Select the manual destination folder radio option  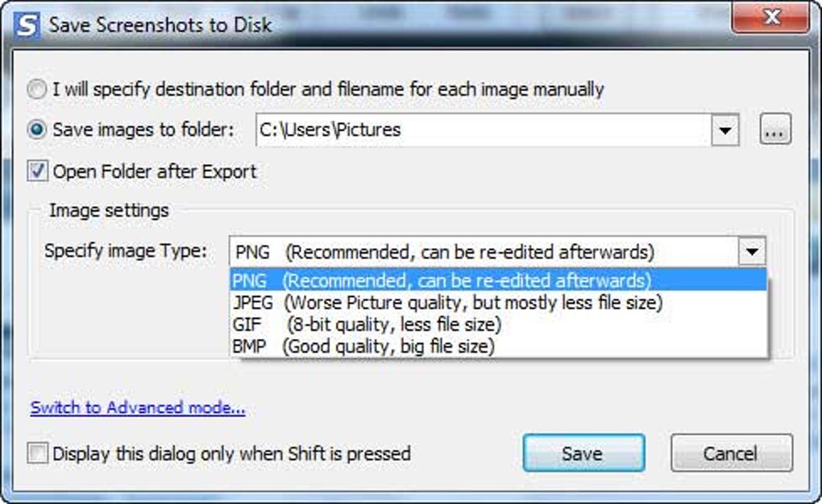click(37, 89)
